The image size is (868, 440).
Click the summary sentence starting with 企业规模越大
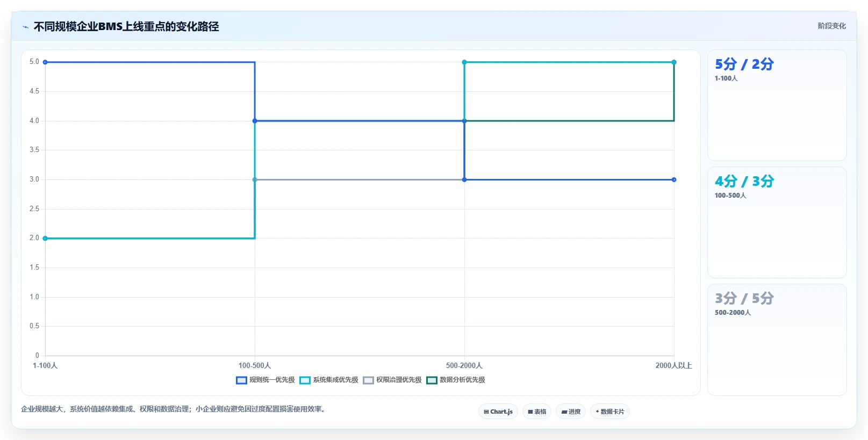coord(174,409)
